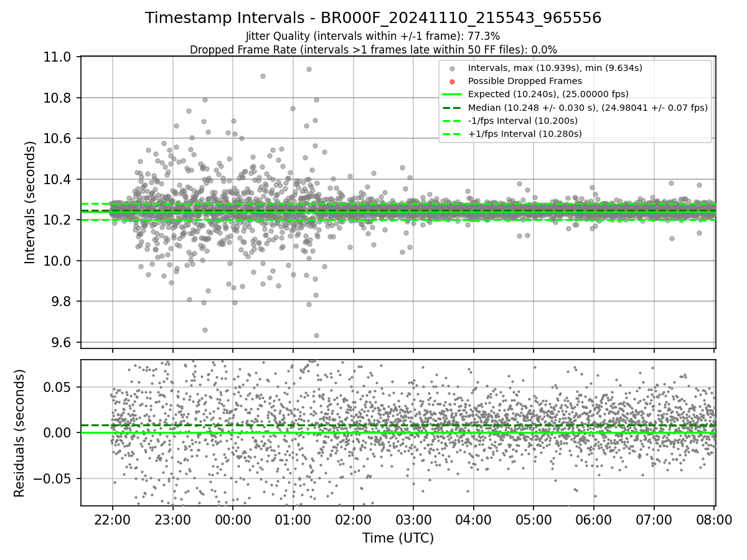Screen dimensions: 747x560
Task: Click legend entry '+1/fps Interval (10.280s)'
Action: (525, 134)
